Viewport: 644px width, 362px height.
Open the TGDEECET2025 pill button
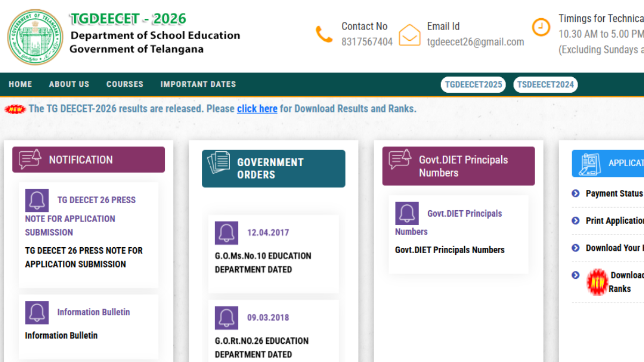(473, 85)
